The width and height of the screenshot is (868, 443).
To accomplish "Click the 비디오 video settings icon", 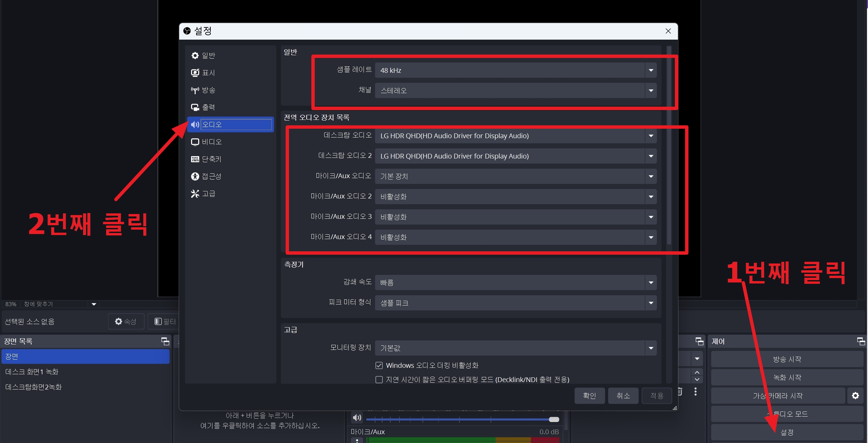I will [x=195, y=142].
